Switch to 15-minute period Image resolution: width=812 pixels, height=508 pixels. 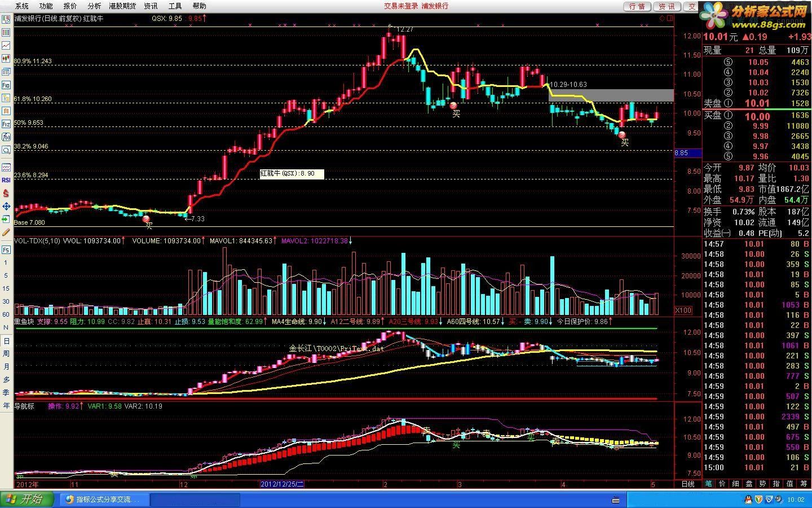tap(6, 288)
